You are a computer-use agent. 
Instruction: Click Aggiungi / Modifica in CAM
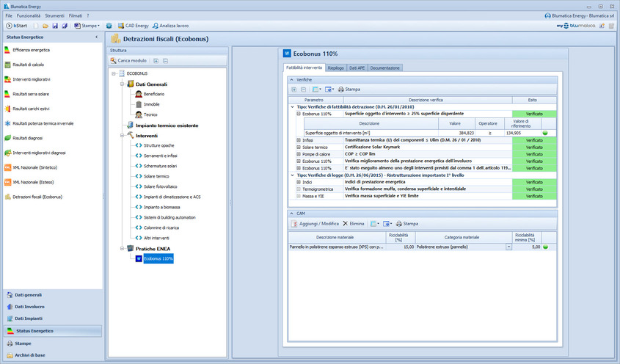(x=316, y=224)
